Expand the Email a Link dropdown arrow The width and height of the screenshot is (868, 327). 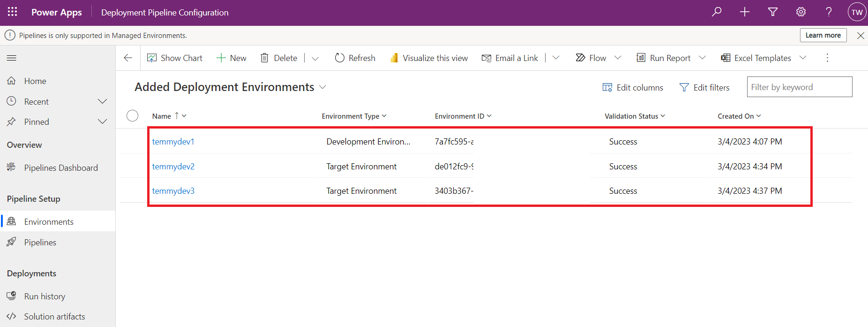coord(556,58)
